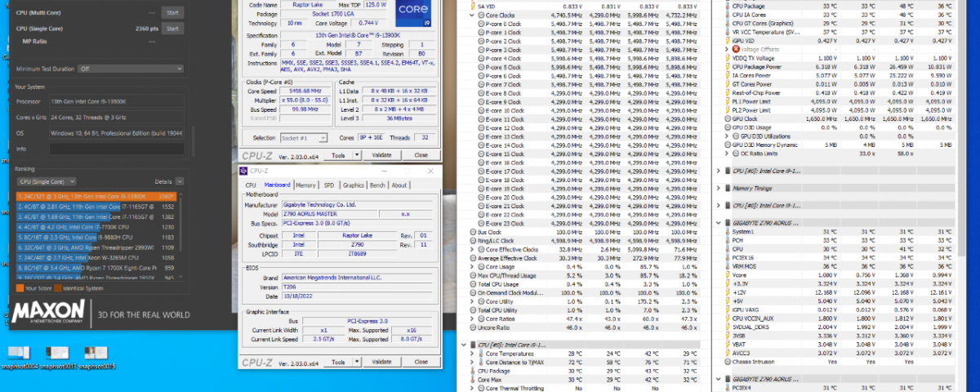Open the snapshot0015 desktop icon

tap(96, 353)
